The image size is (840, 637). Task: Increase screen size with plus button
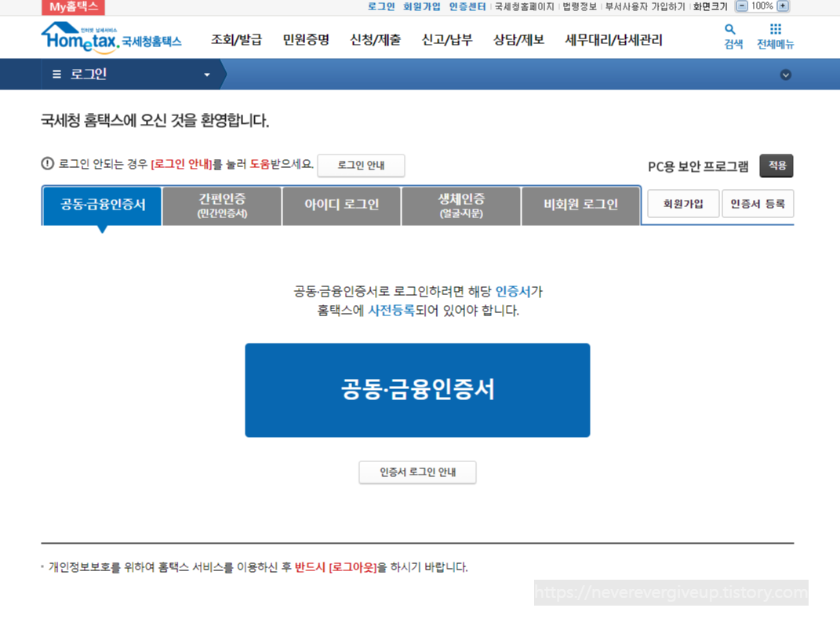[x=783, y=6]
